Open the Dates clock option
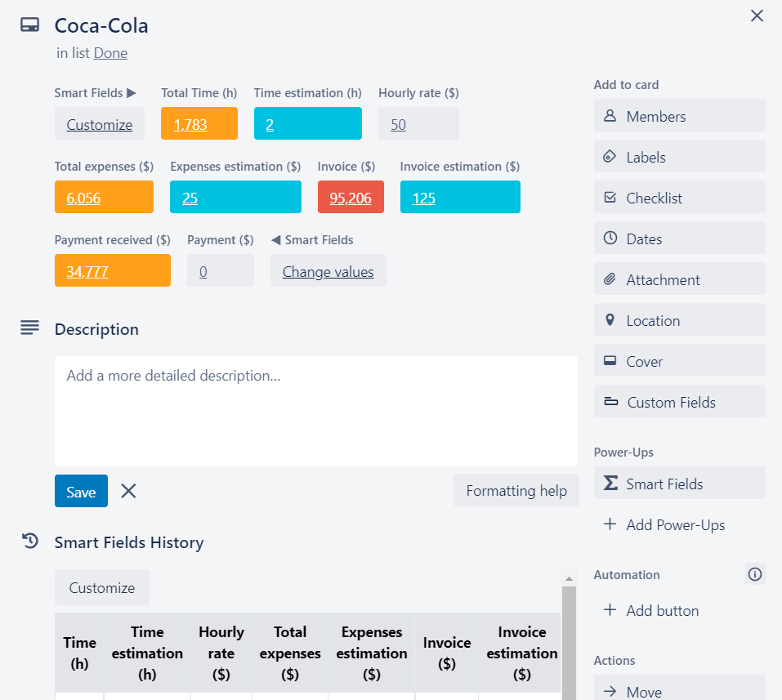Image resolution: width=782 pixels, height=700 pixels. (679, 239)
